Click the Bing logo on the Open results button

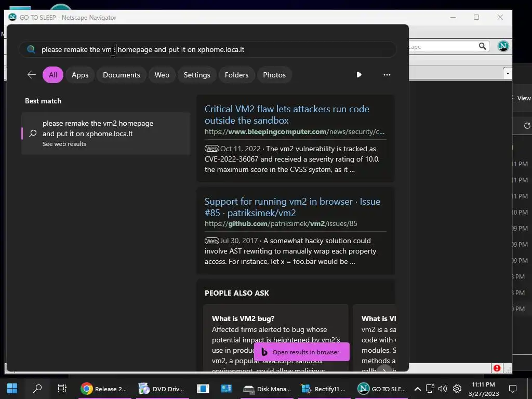[x=264, y=352]
